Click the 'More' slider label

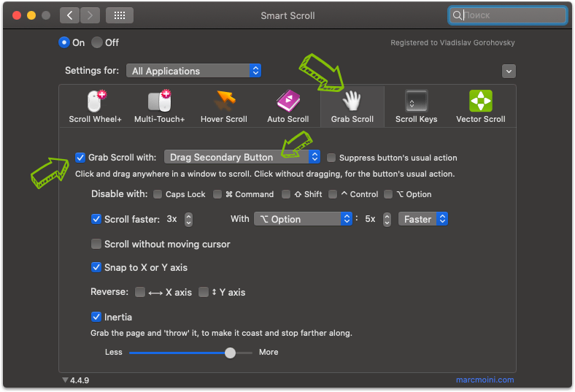tap(269, 352)
